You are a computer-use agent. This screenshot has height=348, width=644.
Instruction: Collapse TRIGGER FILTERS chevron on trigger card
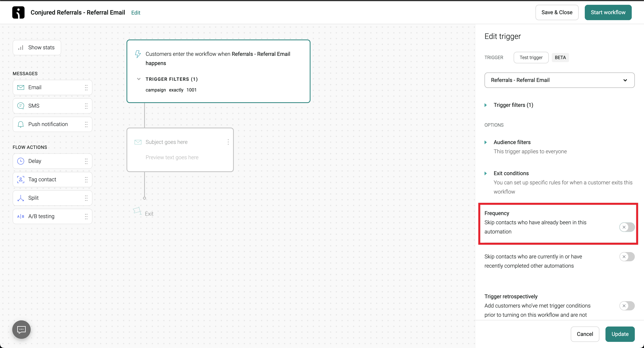click(x=139, y=79)
